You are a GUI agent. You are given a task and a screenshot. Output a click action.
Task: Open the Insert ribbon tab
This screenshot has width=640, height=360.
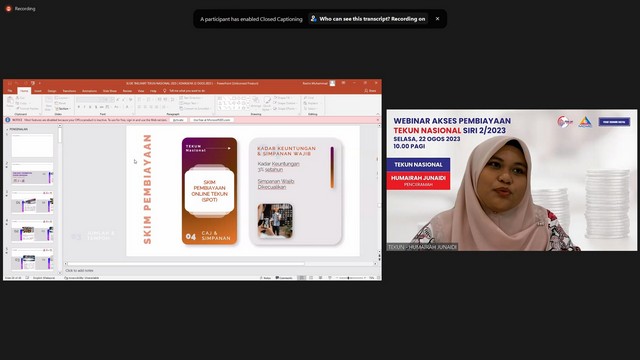pos(38,91)
